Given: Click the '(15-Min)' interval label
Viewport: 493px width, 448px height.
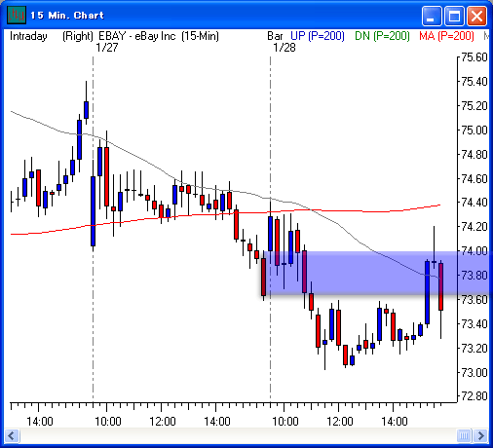Looking at the screenshot, I should (x=200, y=36).
